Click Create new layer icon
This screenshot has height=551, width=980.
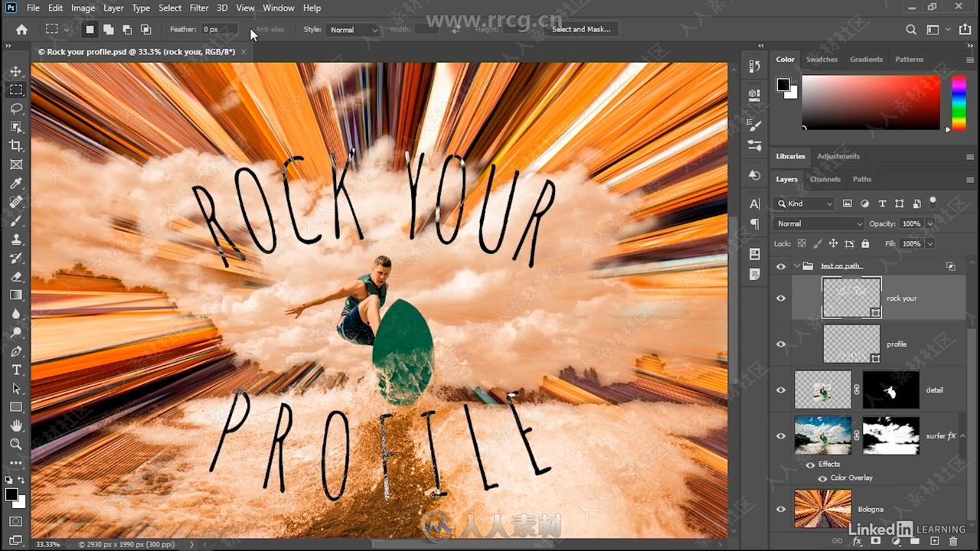pyautogui.click(x=934, y=541)
